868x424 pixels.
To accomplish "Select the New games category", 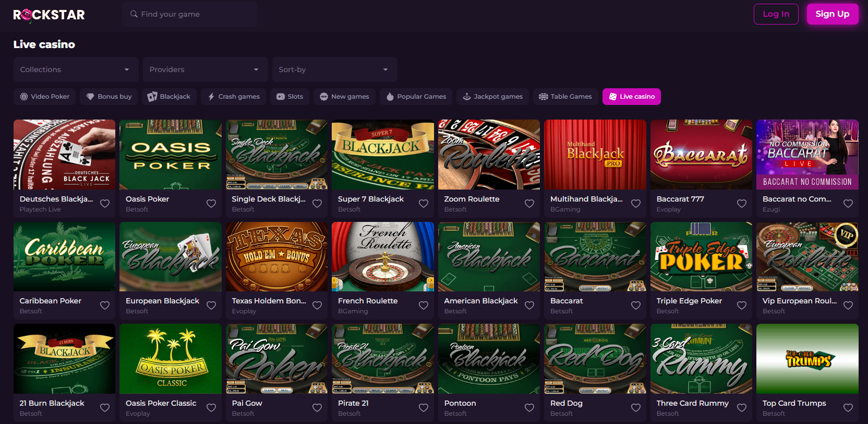I will (x=344, y=97).
